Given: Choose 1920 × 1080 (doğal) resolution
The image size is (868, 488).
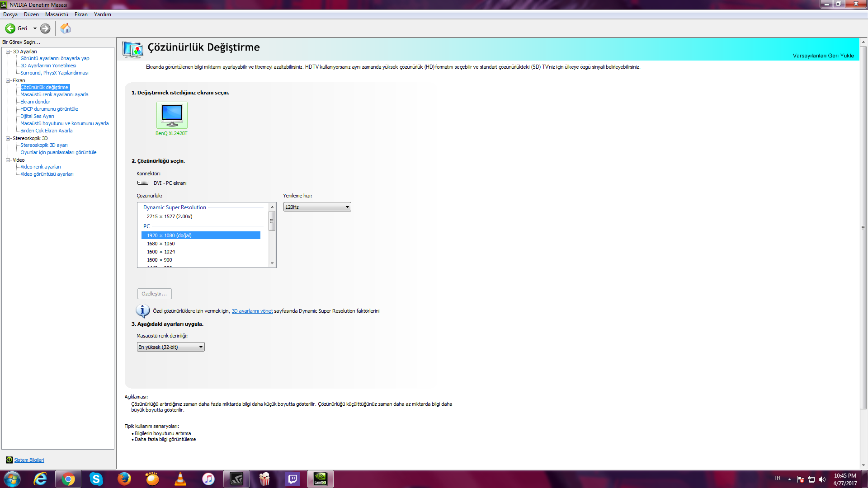Looking at the screenshot, I should pos(201,235).
